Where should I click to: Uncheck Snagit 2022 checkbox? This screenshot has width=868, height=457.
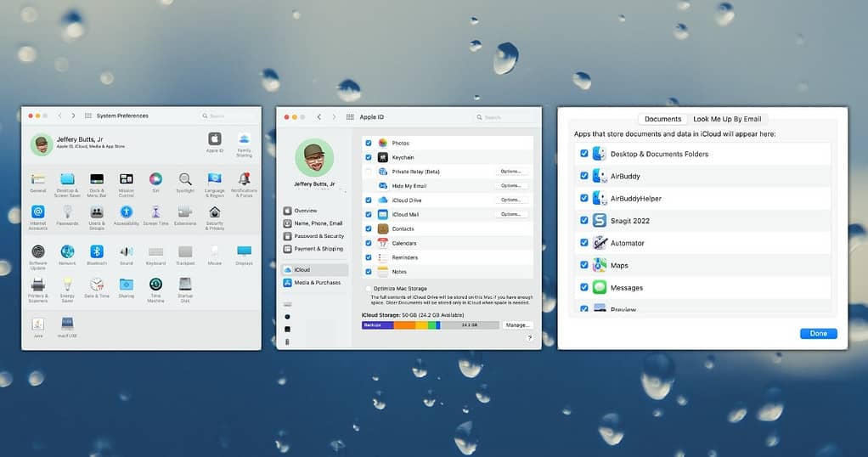(584, 220)
